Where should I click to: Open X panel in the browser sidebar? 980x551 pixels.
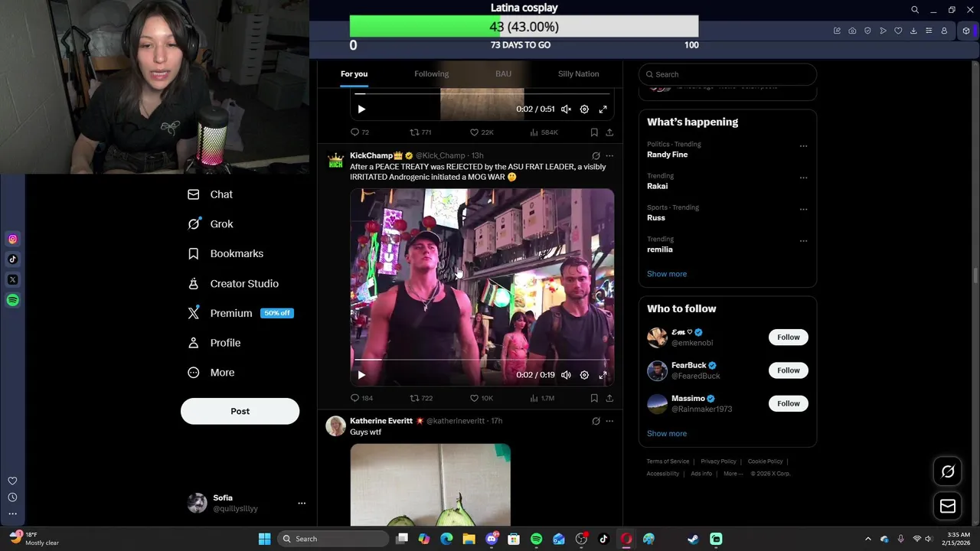[12, 280]
